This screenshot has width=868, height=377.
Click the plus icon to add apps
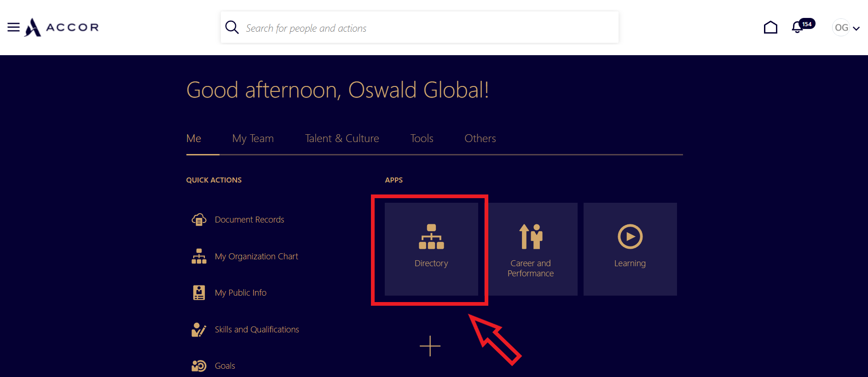pos(430,346)
